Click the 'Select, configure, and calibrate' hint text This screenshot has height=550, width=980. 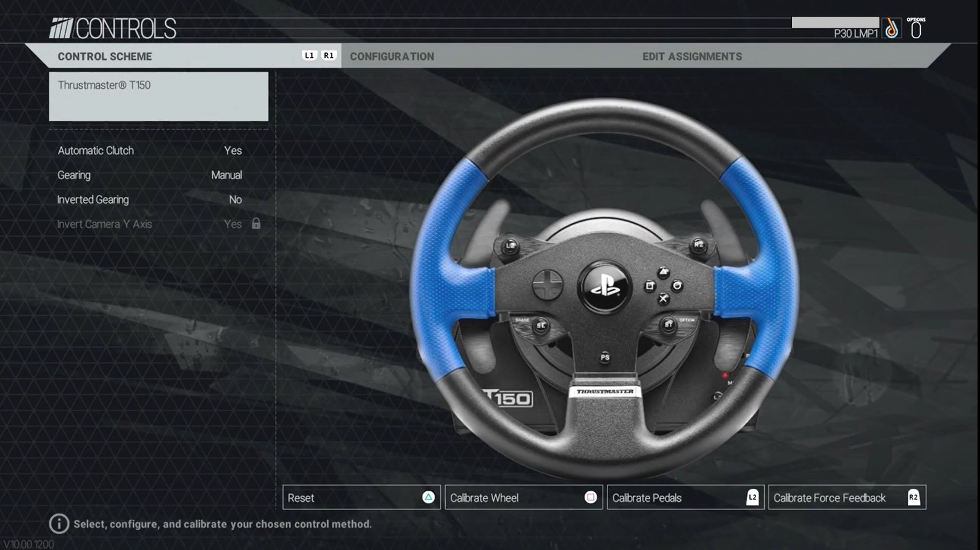click(223, 524)
